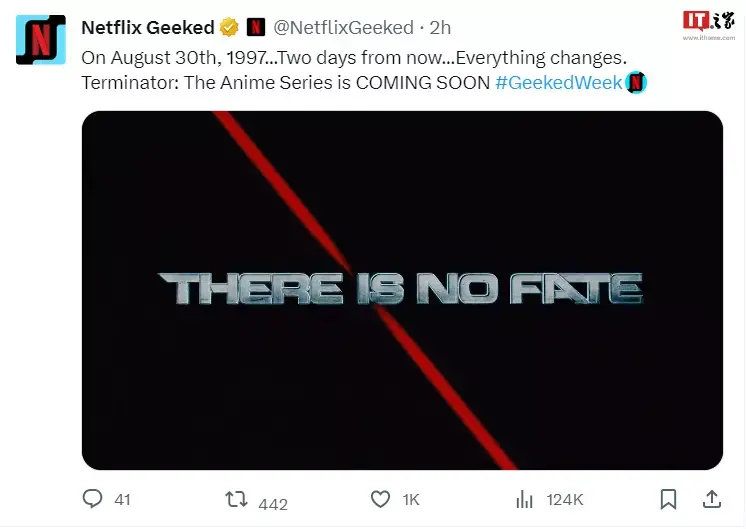Viewport: 746px width, 529px height.
Task: Click the 1K likes count
Action: 410,499
